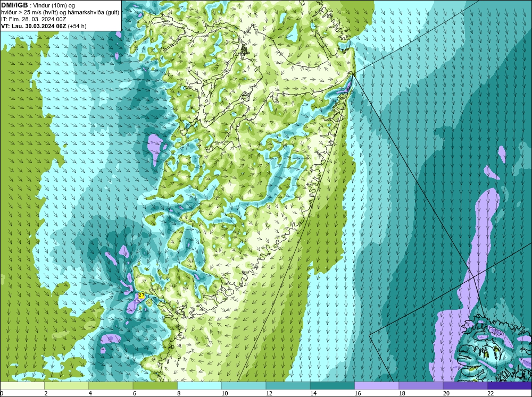Viewport: 532px width, 397px height.
Task: Click the legend scale label "14"
Action: pyautogui.click(x=313, y=393)
